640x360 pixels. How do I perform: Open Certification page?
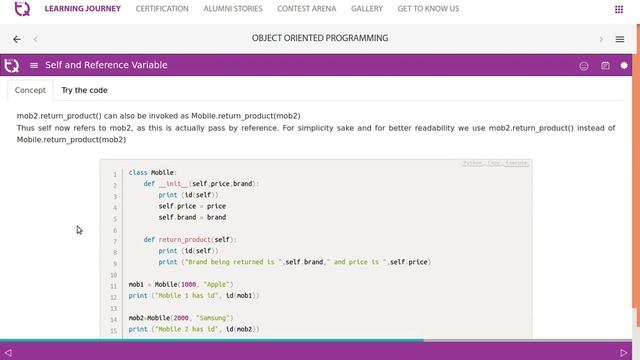tap(162, 9)
